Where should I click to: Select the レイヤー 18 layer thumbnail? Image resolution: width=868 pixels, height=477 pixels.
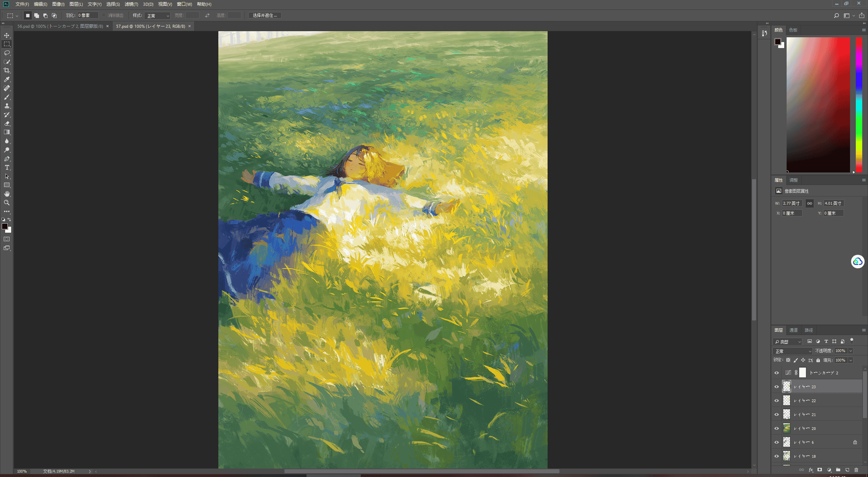tap(787, 456)
